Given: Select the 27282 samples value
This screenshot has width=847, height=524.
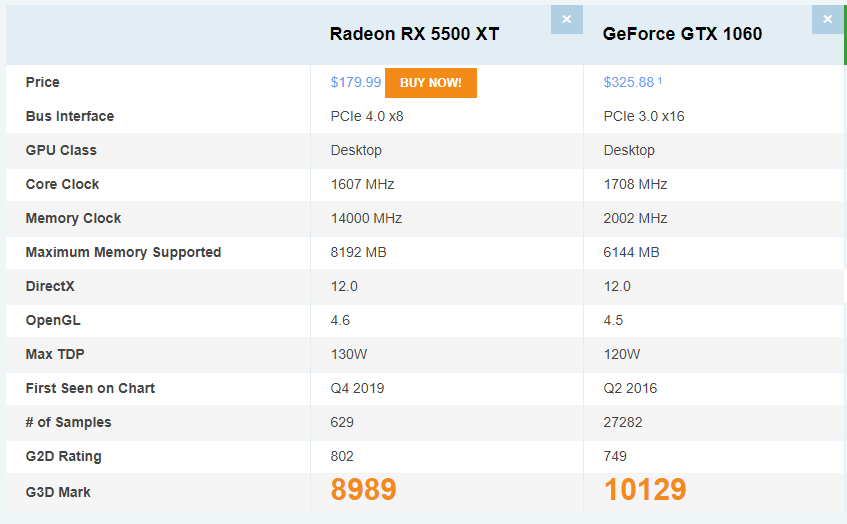Looking at the screenshot, I should tap(623, 422).
